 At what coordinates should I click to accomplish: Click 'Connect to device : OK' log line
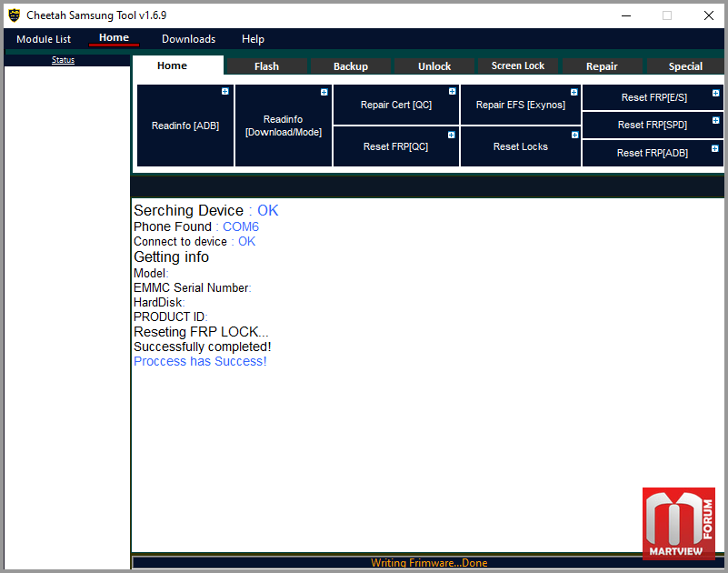point(194,242)
